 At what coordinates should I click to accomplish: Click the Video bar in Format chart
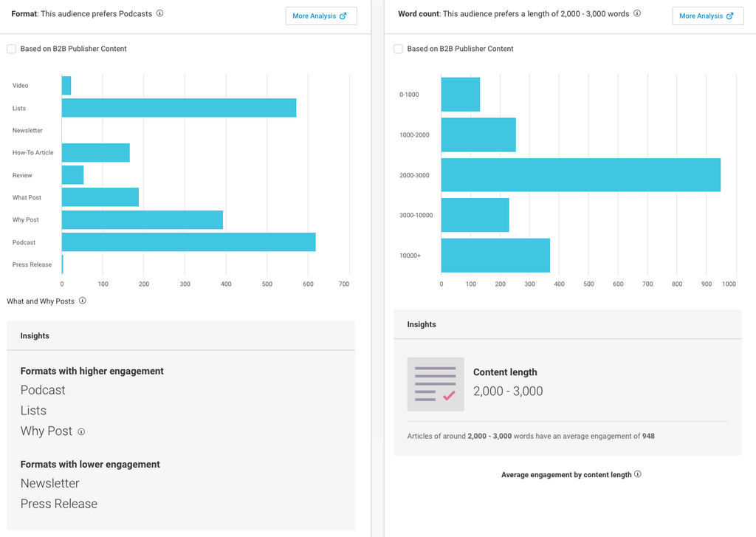coord(66,86)
